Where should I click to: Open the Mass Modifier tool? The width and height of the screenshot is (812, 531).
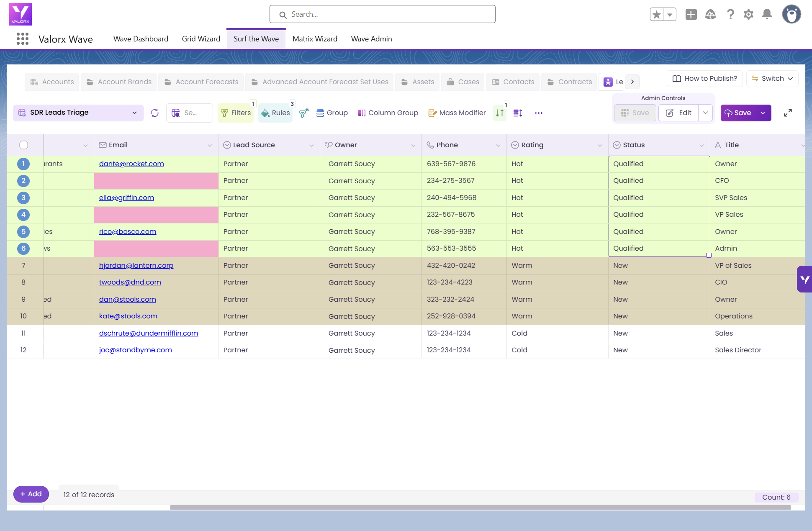pyautogui.click(x=457, y=113)
